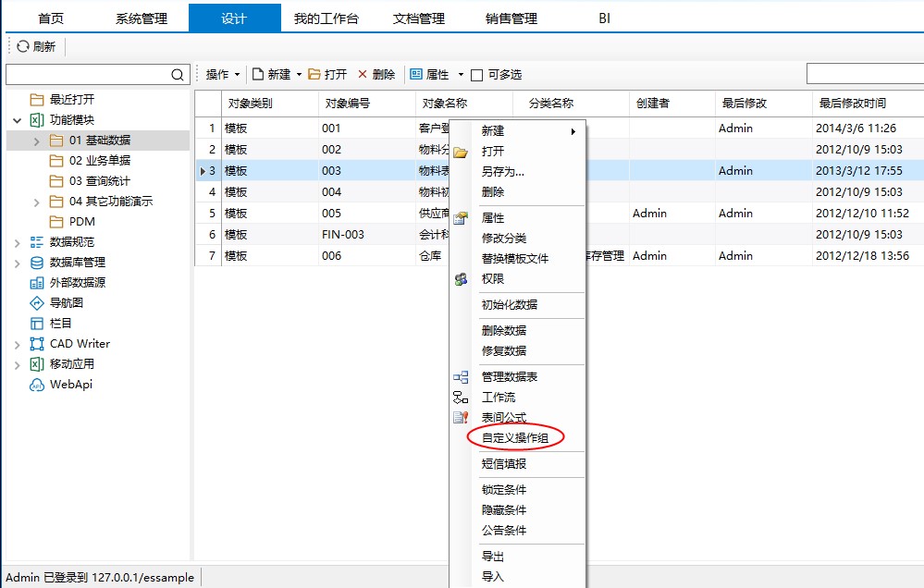Click the 属性 properties toolbar icon
Screen dimensions: 924x588
pyautogui.click(x=416, y=75)
